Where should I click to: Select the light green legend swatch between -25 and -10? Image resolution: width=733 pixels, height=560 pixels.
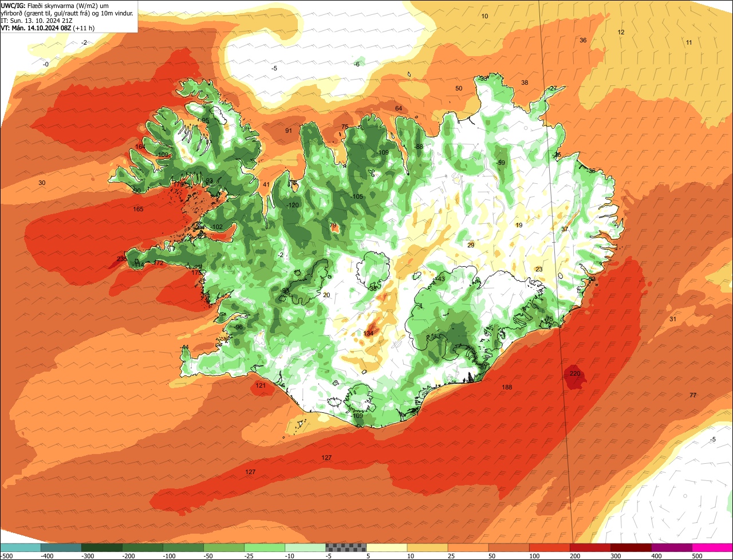tap(265, 547)
